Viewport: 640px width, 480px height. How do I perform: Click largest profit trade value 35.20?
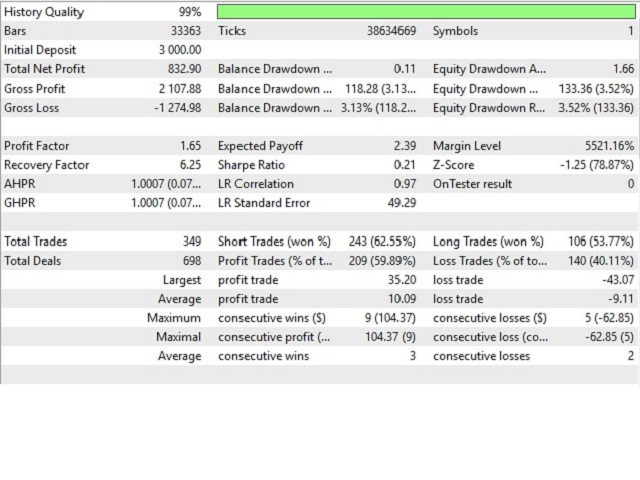click(402, 280)
